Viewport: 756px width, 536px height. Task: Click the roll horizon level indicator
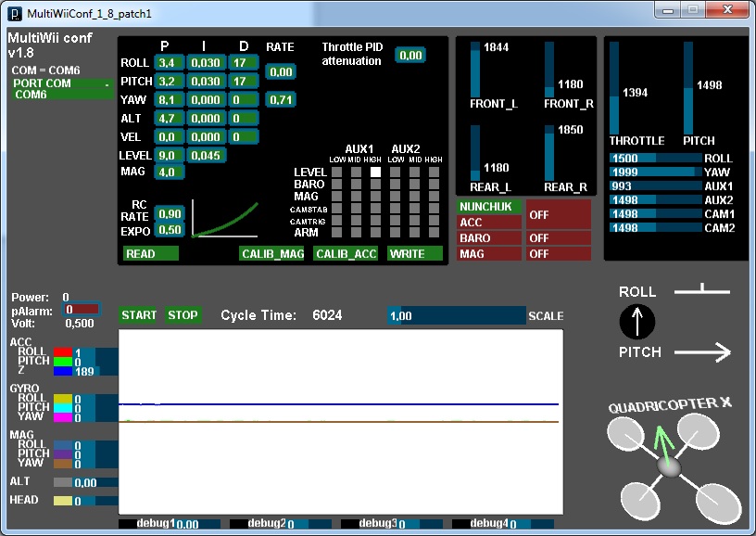pyautogui.click(x=701, y=292)
